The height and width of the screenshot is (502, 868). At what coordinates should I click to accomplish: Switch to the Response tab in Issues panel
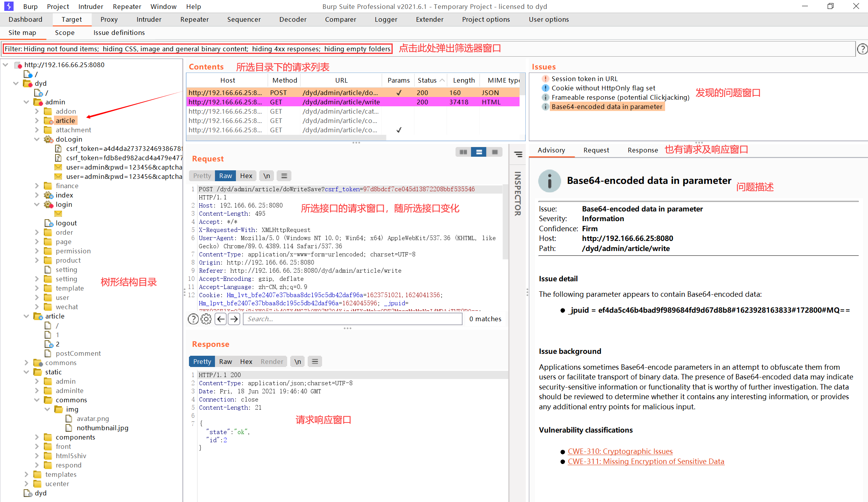tap(642, 149)
